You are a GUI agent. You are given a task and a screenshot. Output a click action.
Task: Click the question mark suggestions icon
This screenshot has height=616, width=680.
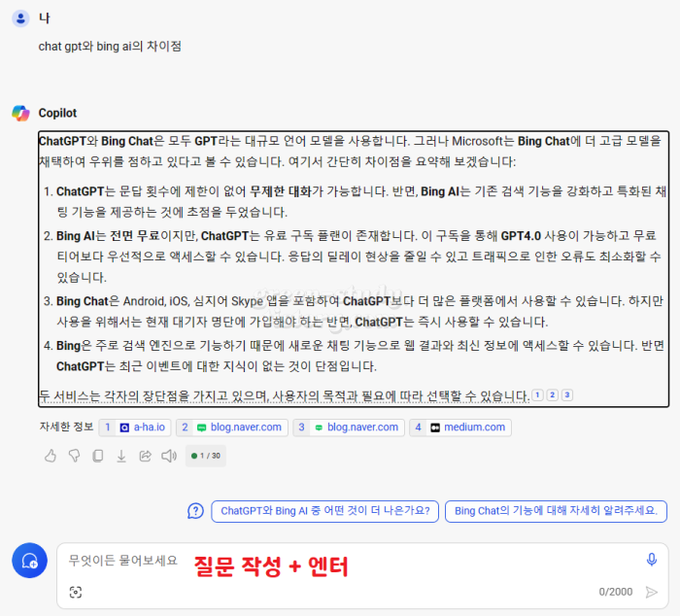[x=195, y=511]
